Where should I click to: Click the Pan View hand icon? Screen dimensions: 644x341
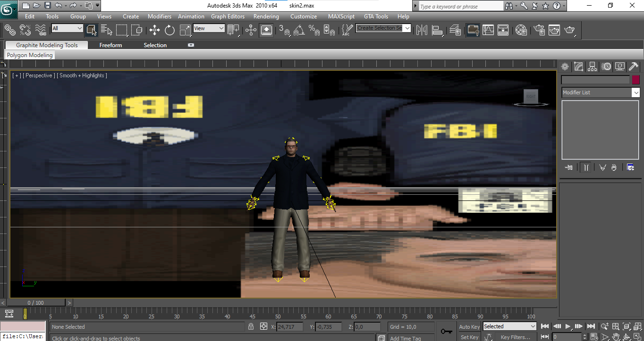[616, 337]
